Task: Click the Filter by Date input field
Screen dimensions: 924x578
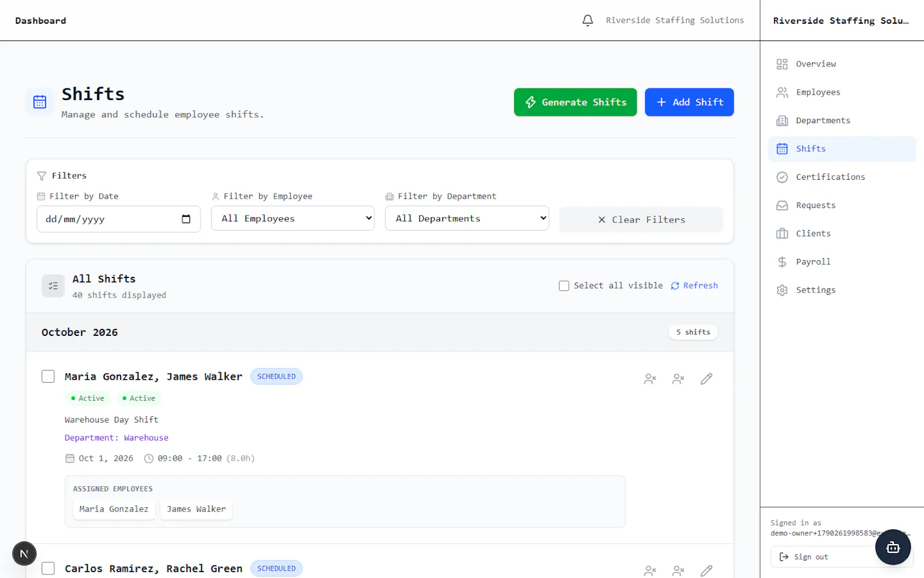Action: click(118, 219)
